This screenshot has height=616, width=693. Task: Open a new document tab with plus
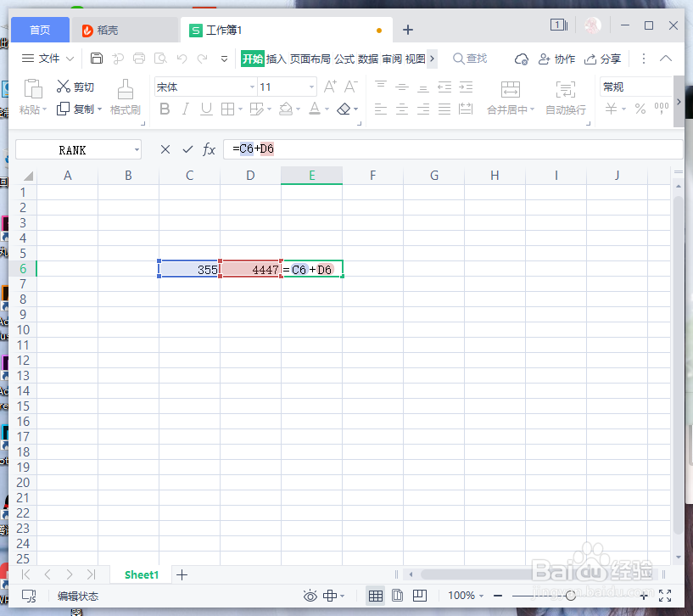tap(408, 30)
